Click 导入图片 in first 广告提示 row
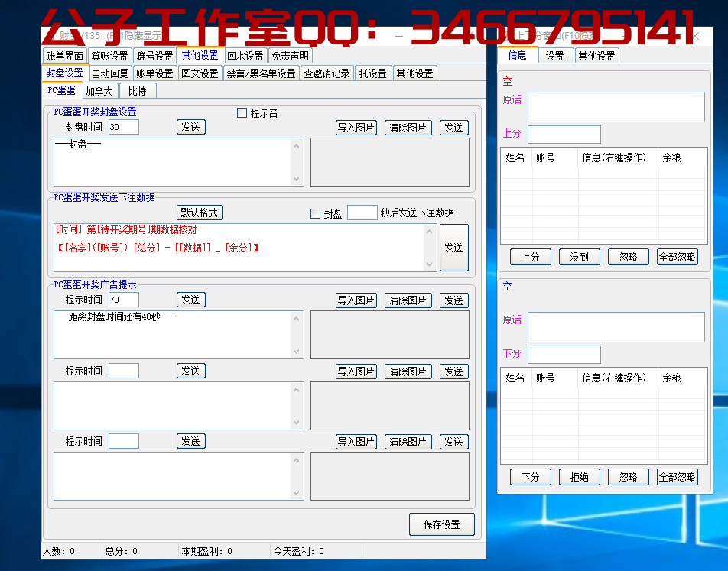 pos(356,300)
